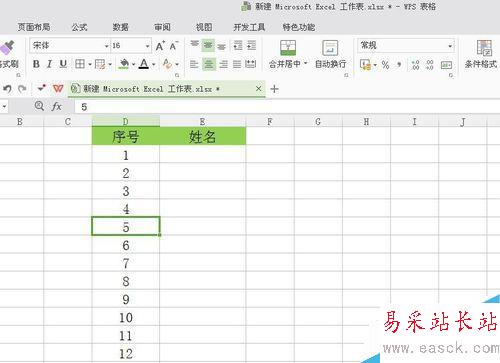Align text to the right
Screen dimensions: 500x363
tap(223, 64)
